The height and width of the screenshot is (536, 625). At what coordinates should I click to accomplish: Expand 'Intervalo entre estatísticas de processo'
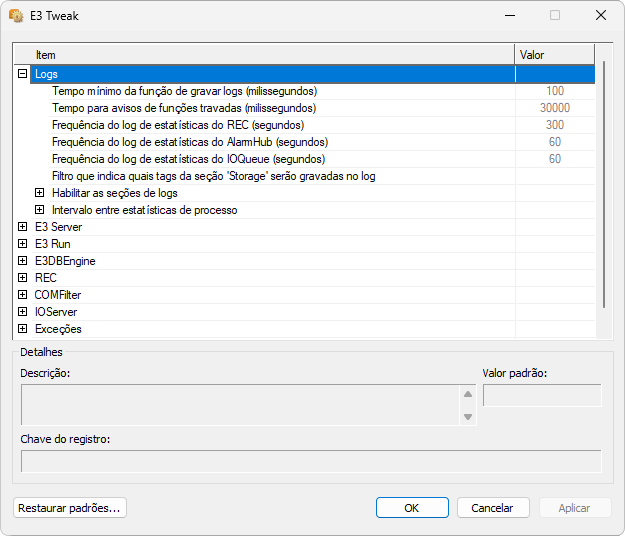[x=39, y=210]
